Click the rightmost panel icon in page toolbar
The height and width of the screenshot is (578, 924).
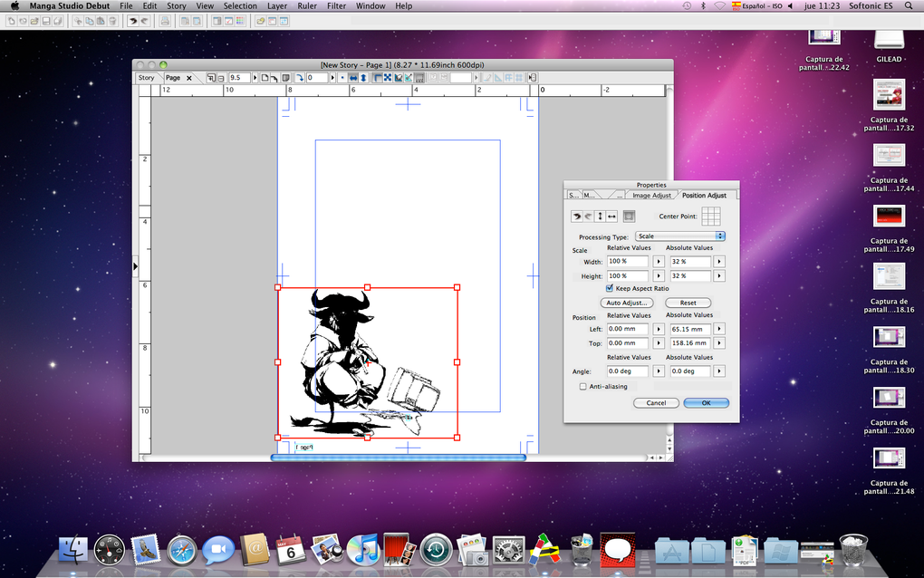click(x=532, y=78)
